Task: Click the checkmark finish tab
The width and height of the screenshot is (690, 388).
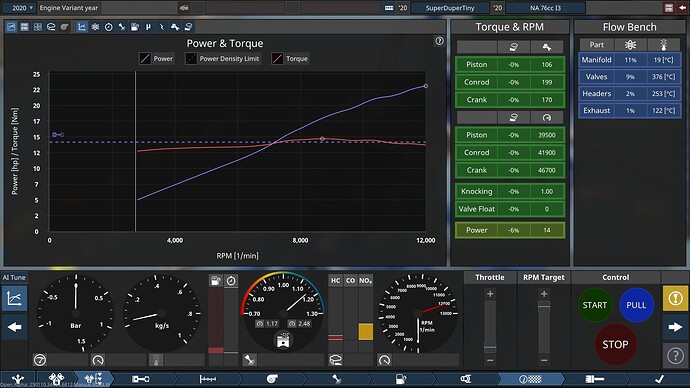Action: pos(659,379)
